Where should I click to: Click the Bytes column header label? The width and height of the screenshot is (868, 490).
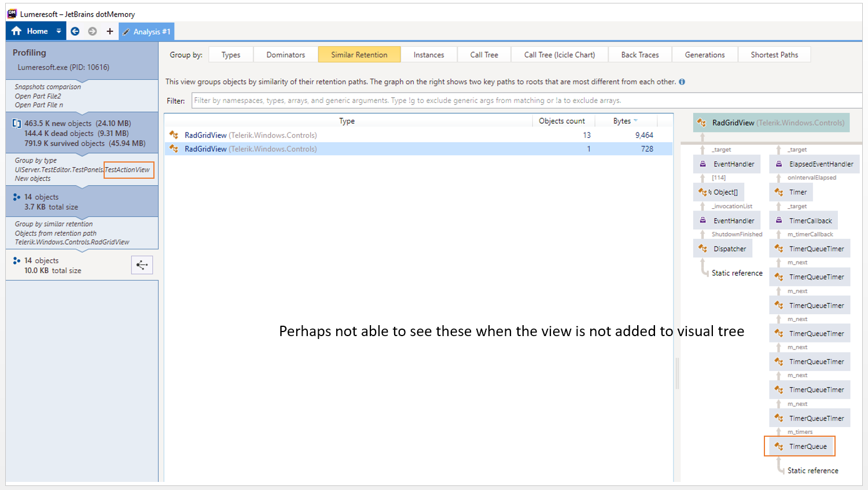tap(622, 121)
